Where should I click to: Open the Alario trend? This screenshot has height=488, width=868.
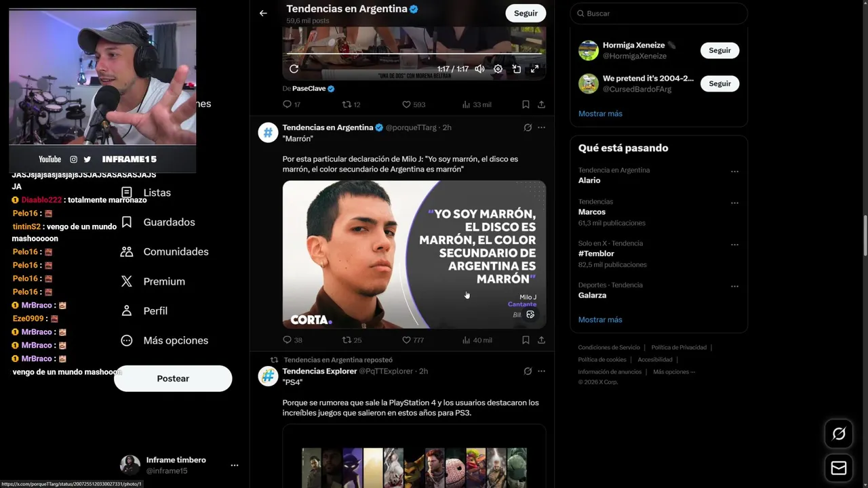tap(658, 175)
